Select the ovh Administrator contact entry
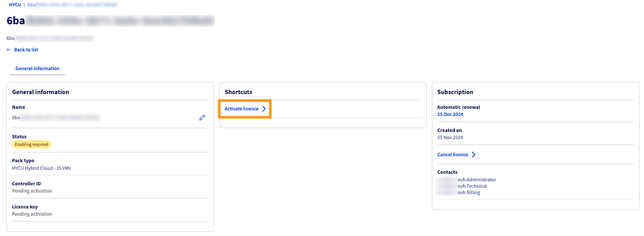Screen dimensions: 644x236 tap(477, 180)
